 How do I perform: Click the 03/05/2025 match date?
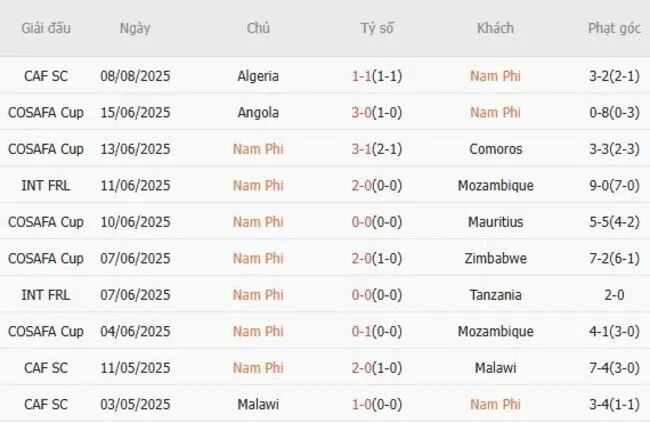tap(136, 405)
